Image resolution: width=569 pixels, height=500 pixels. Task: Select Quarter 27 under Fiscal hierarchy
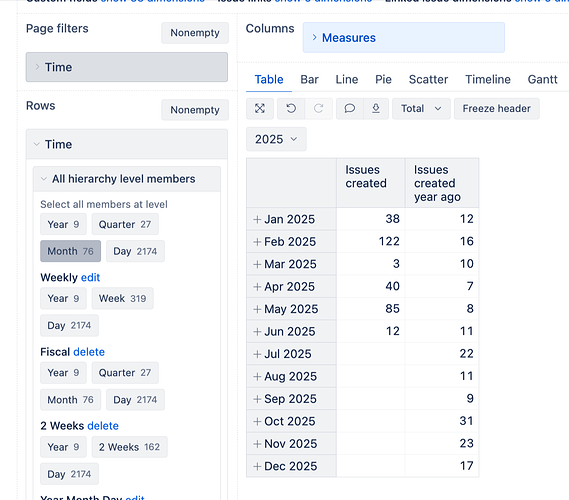(125, 373)
